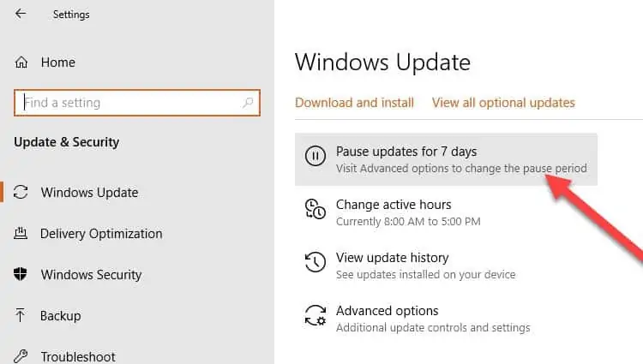Click the Windows Update sync icon
The image size is (643, 364).
[x=22, y=193]
